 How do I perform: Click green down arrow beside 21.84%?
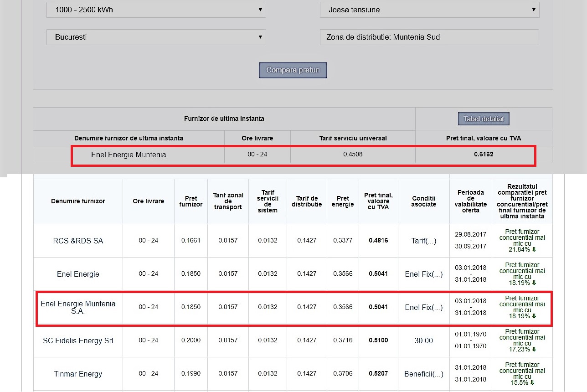click(x=534, y=249)
